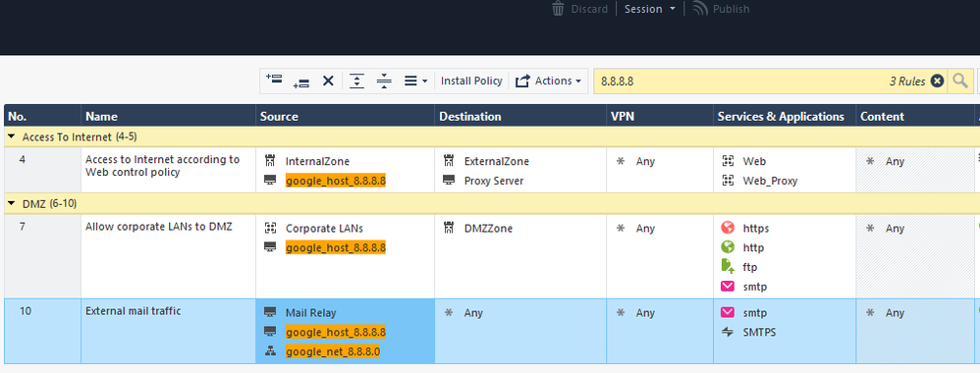Click Mail Relay host icon
The height and width of the screenshot is (373, 980).
[x=271, y=312]
